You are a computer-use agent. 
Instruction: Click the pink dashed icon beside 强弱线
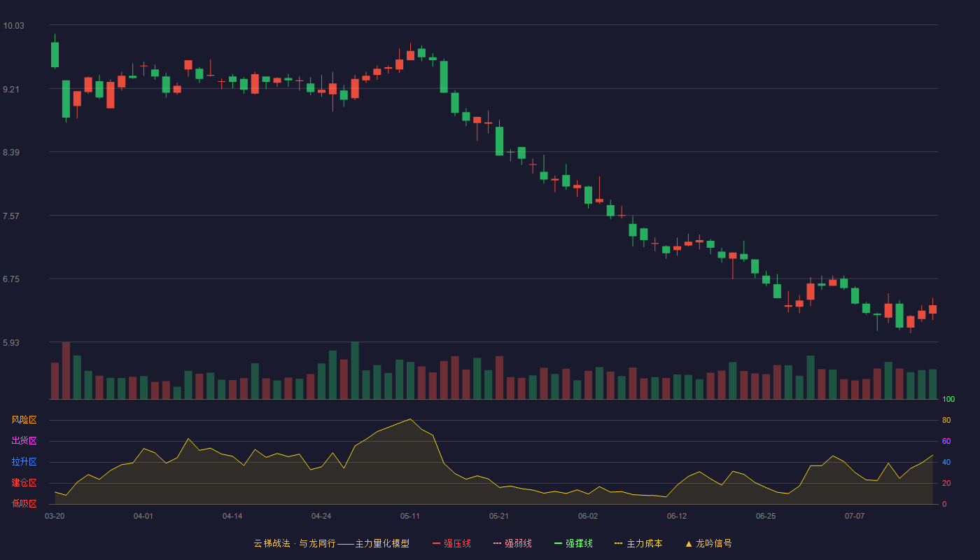497,543
